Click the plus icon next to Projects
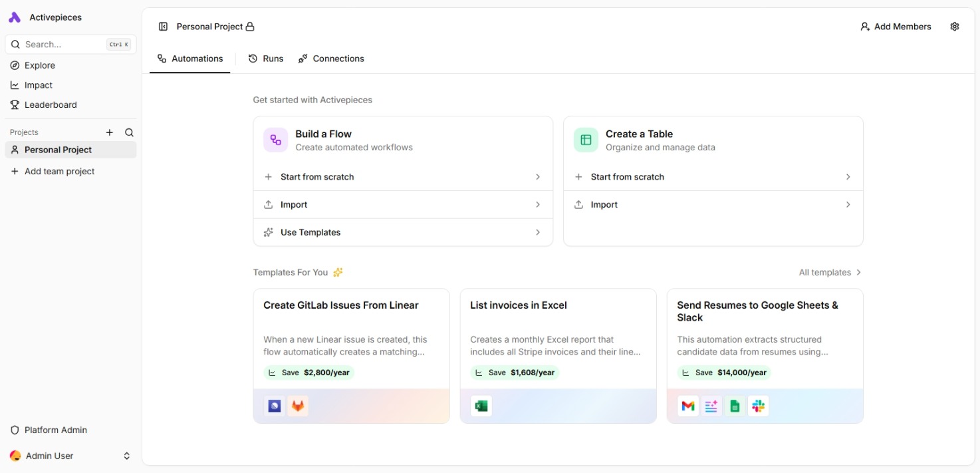980x473 pixels. (x=110, y=132)
